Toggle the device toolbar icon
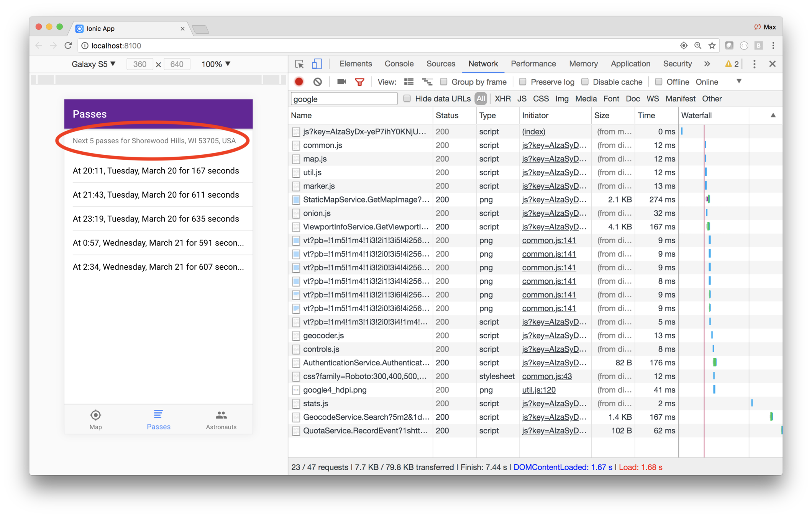Image resolution: width=812 pixels, height=517 pixels. [x=317, y=64]
